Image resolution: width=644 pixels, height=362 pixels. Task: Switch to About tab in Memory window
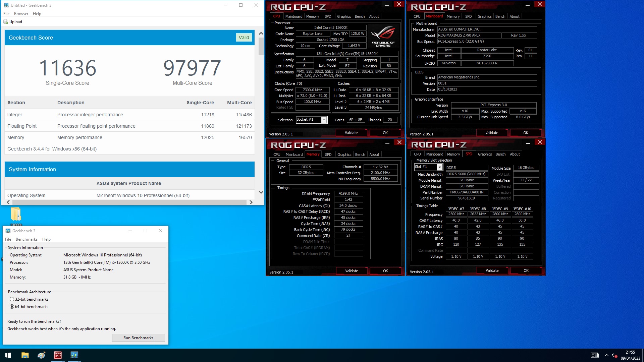[x=374, y=155]
